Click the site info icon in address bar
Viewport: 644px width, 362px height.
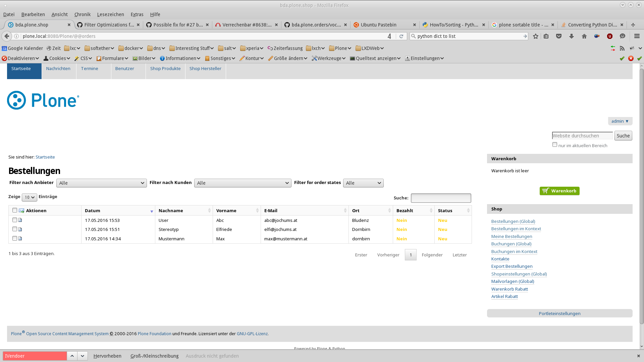click(x=16, y=36)
